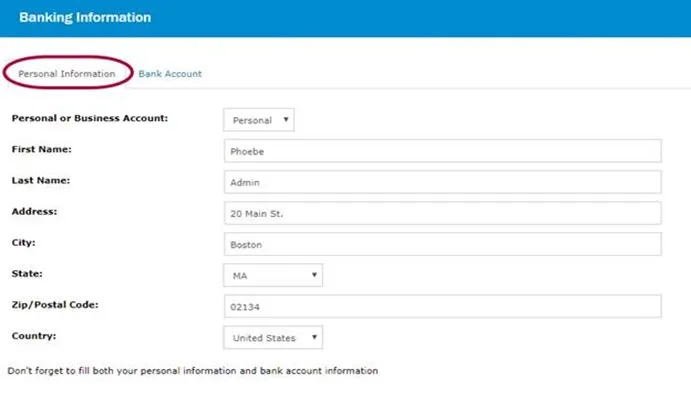Click the Last Name field containing Admin
Screen dimensions: 691x405
click(442, 182)
